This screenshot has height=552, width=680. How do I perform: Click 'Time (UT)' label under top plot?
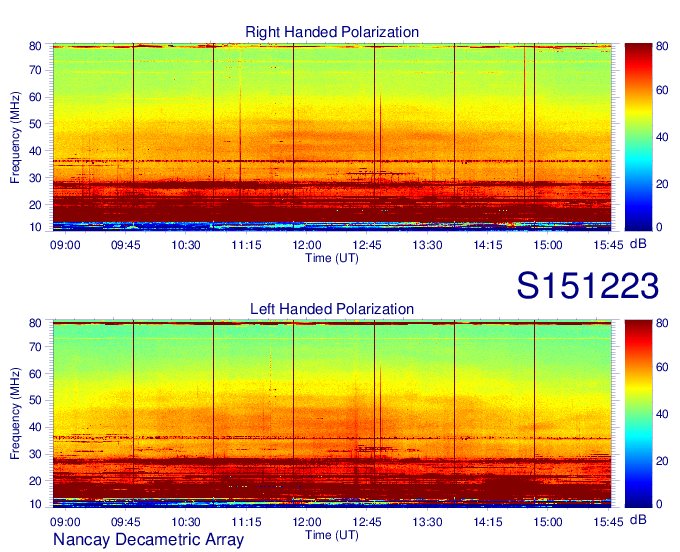coord(332,258)
